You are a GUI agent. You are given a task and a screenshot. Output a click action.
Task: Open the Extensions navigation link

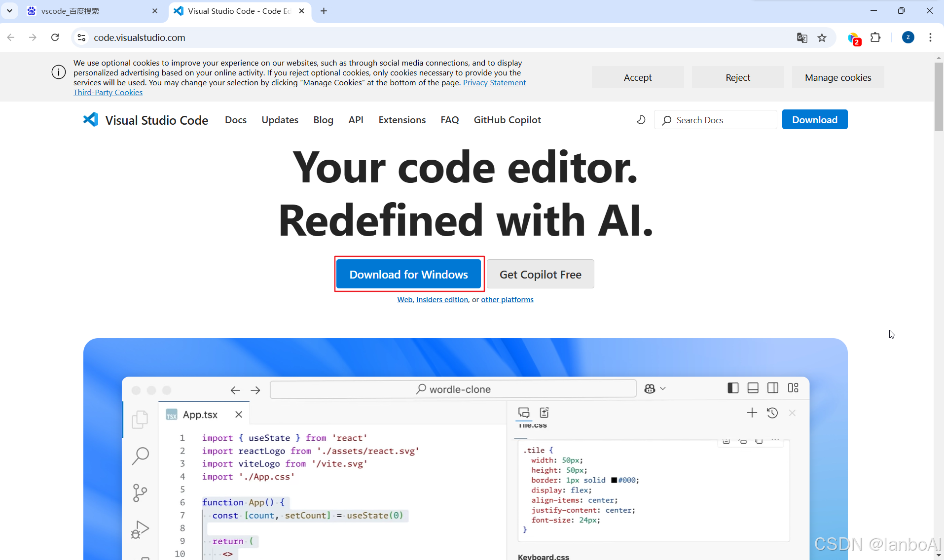(402, 120)
